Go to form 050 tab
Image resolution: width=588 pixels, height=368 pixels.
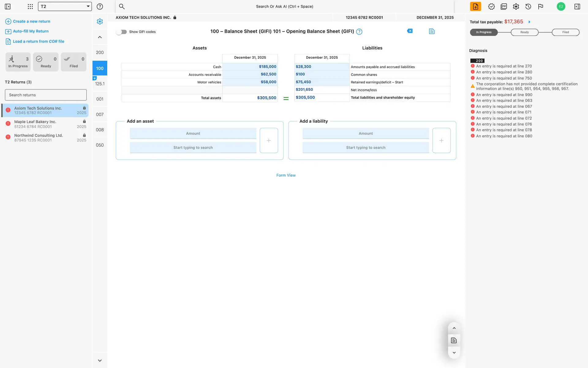(100, 145)
